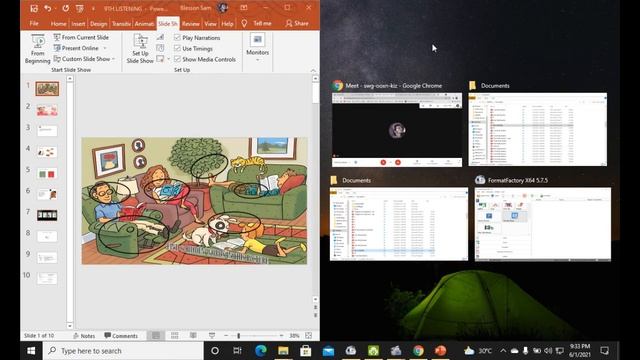Click the zoom out minus button
640x360 pixels.
coord(226,336)
